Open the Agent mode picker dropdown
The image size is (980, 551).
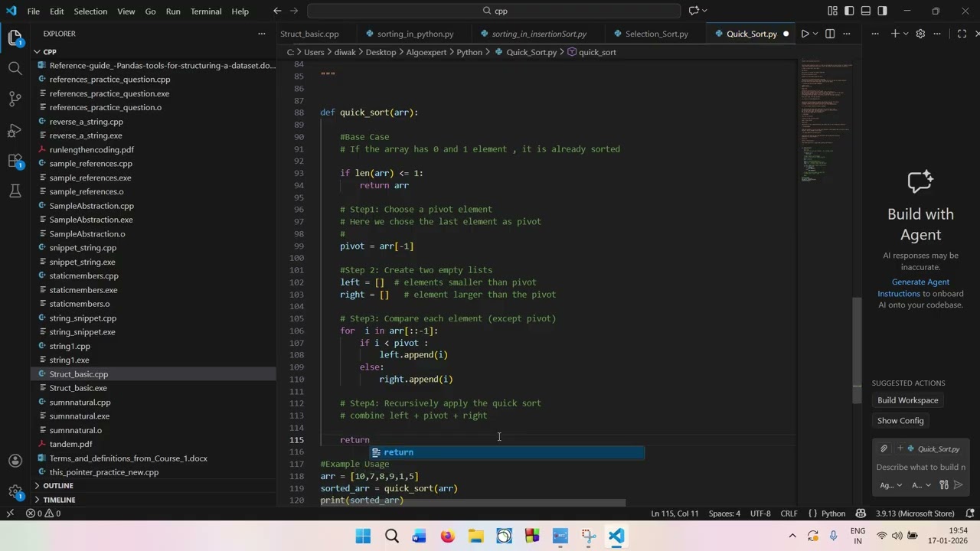pyautogui.click(x=892, y=485)
